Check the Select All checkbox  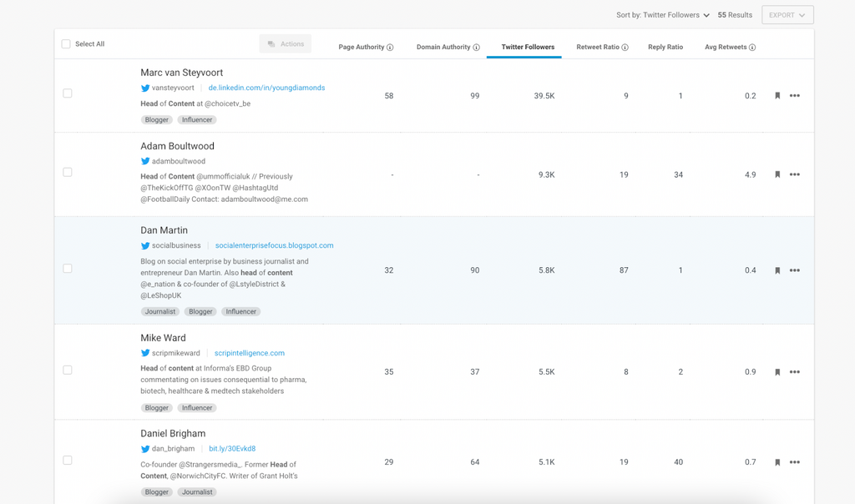[x=66, y=44]
